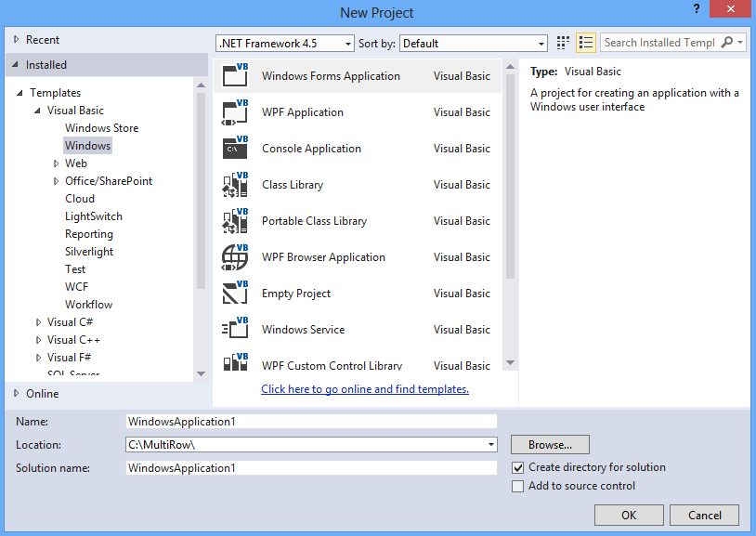Viewport: 756px width, 536px height.
Task: Select the Class Library template name
Action: point(293,185)
